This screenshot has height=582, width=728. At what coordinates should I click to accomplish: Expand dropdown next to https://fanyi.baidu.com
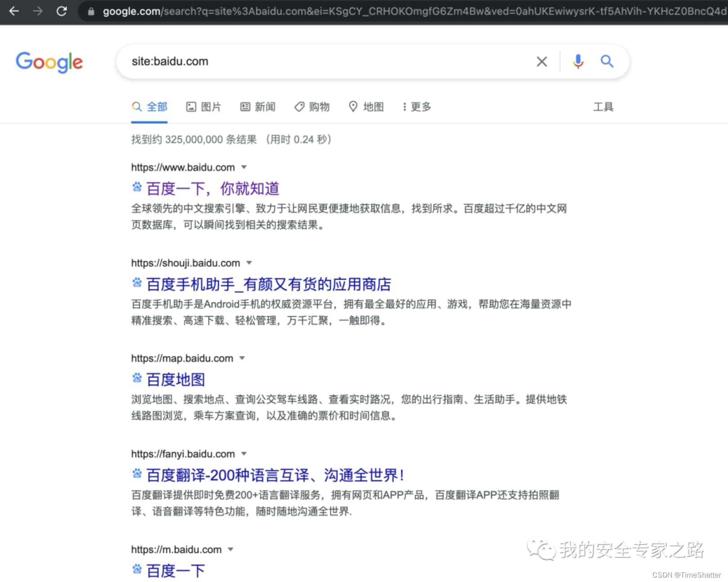(244, 454)
